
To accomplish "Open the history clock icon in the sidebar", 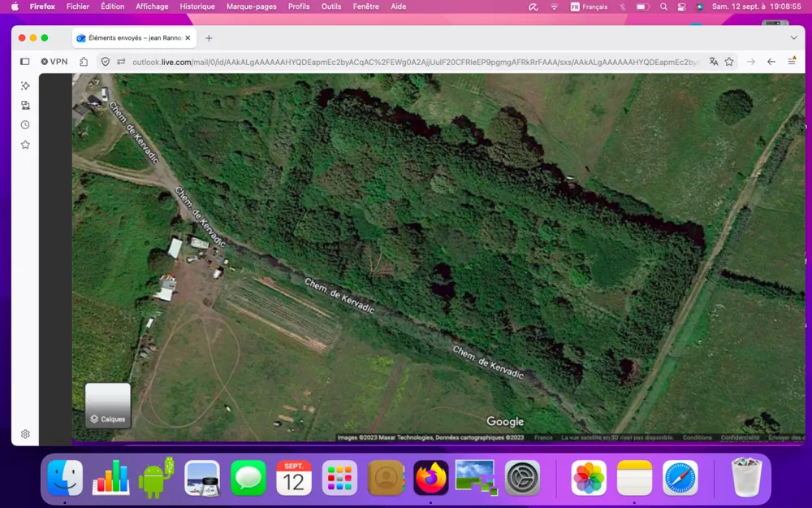I will click(25, 125).
